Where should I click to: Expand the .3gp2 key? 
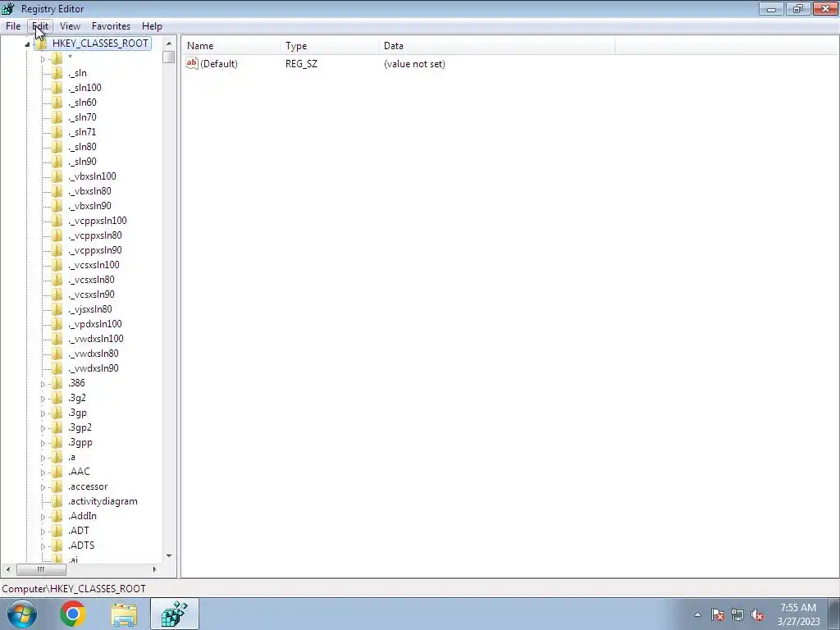[x=43, y=428]
